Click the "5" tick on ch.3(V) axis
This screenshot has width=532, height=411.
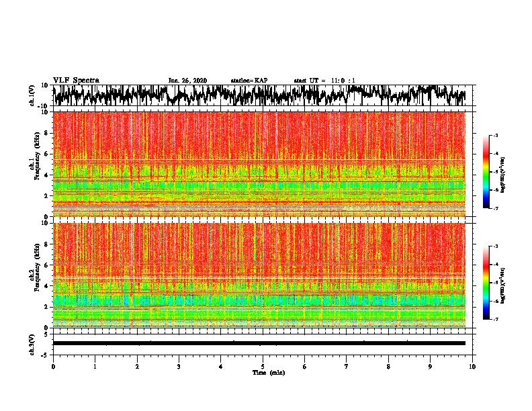[46, 334]
